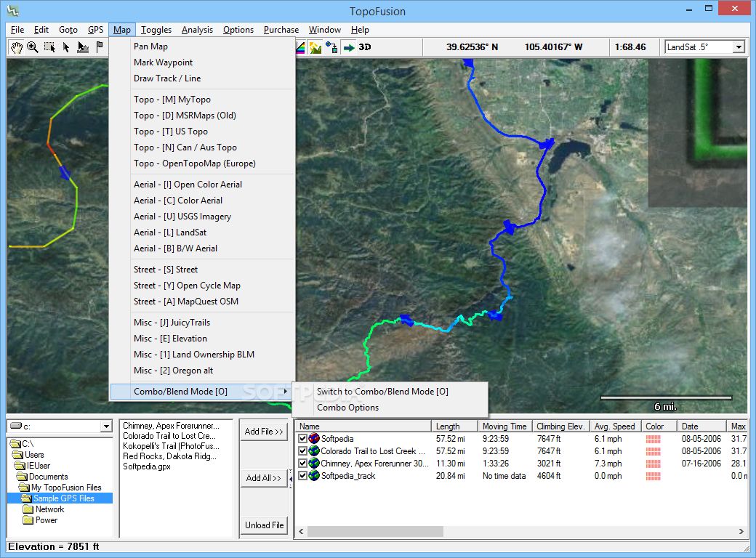
Task: Click the track list horizontal scrollbar thumb
Action: click(x=375, y=531)
